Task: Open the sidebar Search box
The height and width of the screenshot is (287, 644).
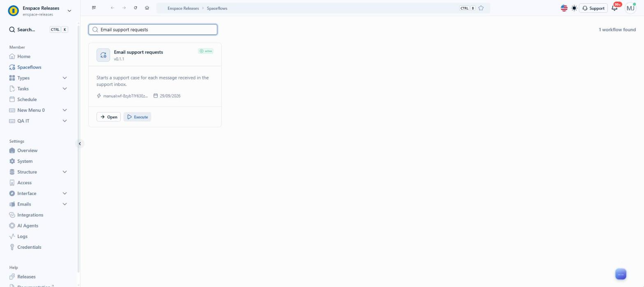Action: (39, 30)
